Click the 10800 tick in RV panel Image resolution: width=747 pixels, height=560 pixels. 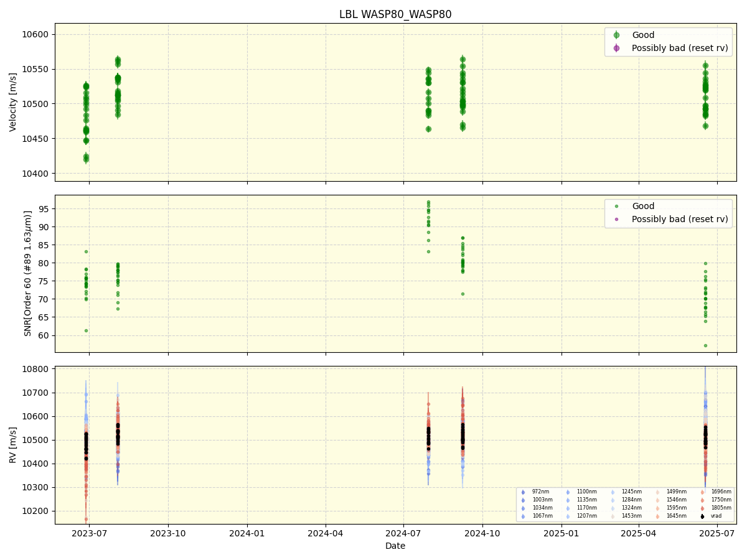(37, 369)
